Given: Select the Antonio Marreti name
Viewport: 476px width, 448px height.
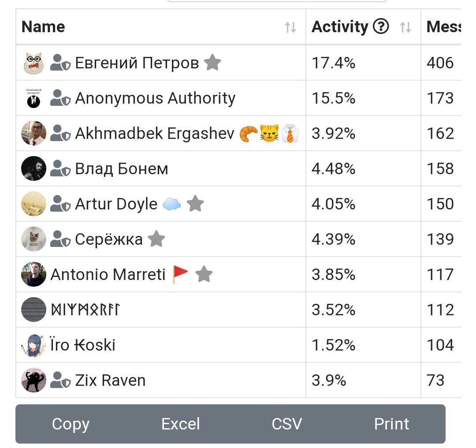Looking at the screenshot, I should pyautogui.click(x=108, y=274).
